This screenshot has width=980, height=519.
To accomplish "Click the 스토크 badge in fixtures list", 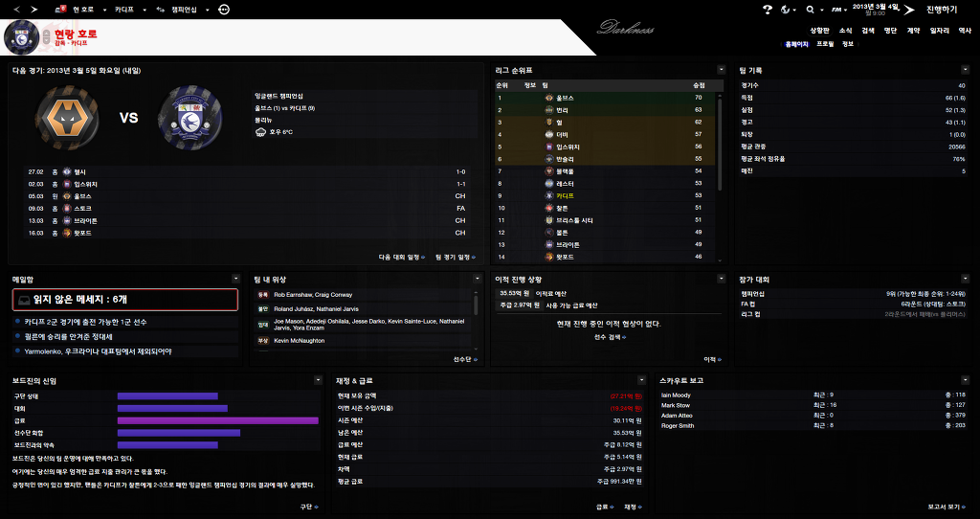I will point(68,208).
